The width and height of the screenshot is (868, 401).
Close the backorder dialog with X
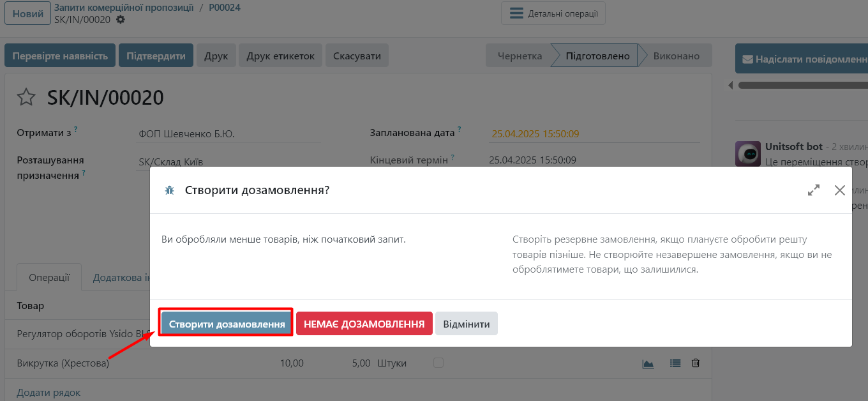tap(839, 190)
